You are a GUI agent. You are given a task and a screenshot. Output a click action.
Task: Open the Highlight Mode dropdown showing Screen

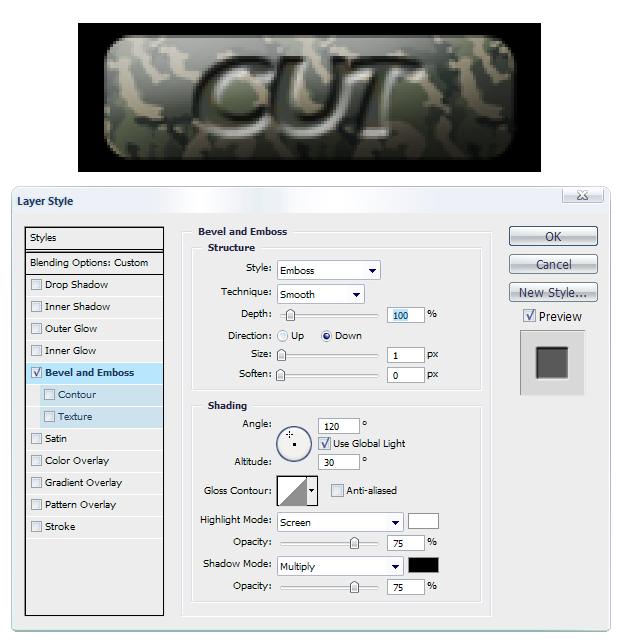340,522
